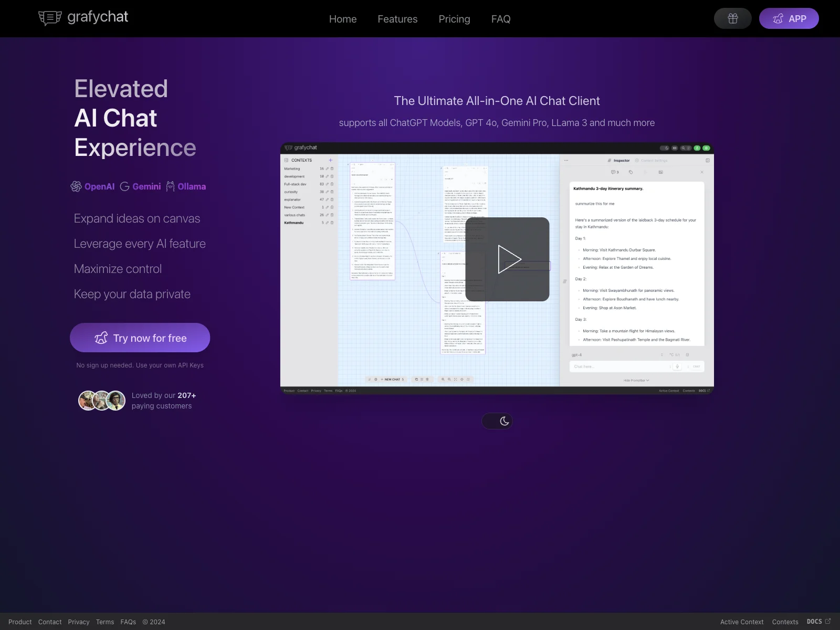
Task: Click the Ollama llama icon
Action: pos(170,186)
